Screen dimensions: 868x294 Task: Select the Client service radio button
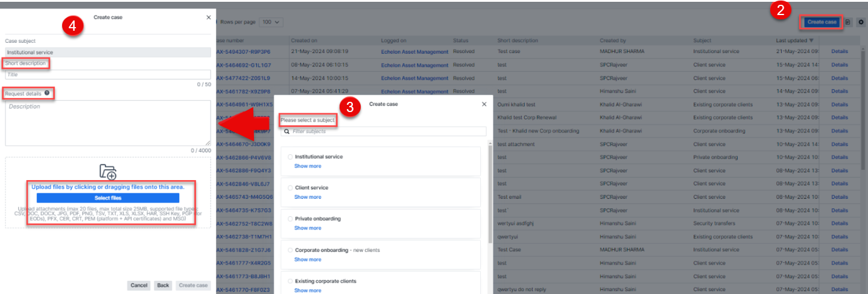(x=290, y=188)
